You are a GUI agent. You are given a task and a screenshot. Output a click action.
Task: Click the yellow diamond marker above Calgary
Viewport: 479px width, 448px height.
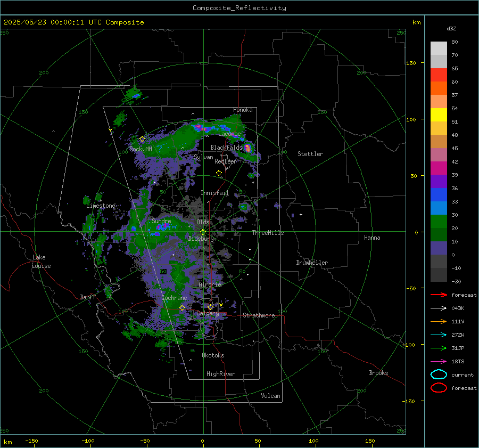click(210, 307)
